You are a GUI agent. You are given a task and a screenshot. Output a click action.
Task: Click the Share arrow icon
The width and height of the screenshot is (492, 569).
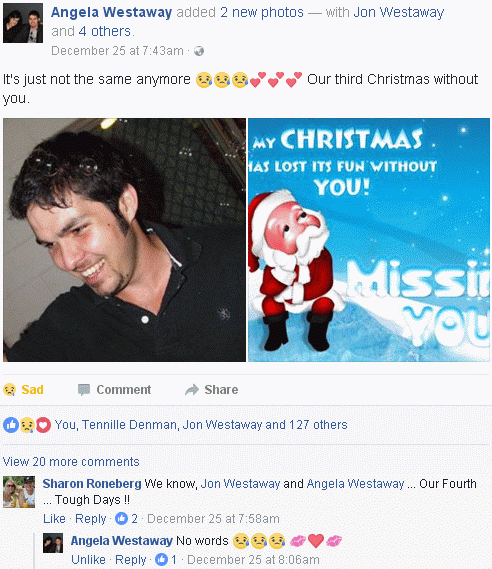192,390
